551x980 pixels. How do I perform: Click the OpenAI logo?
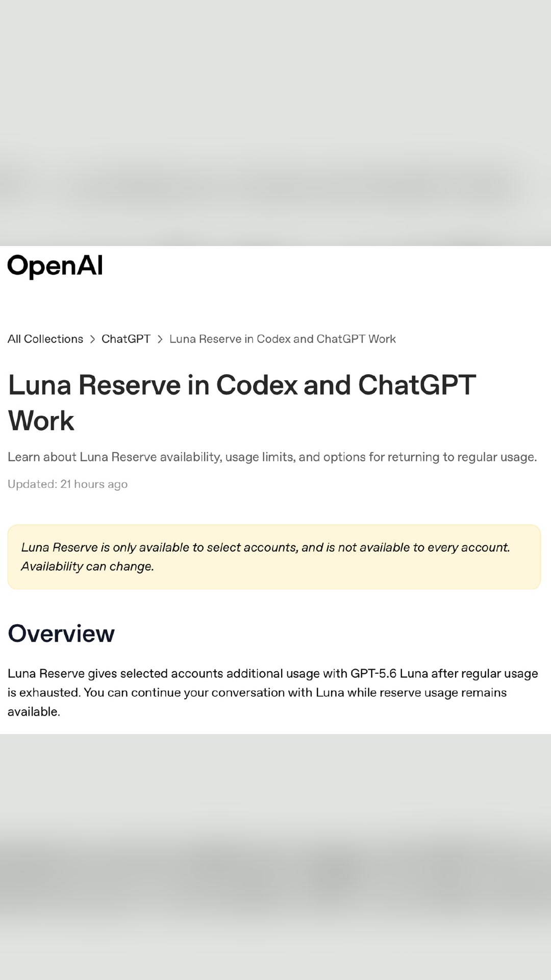pos(55,266)
